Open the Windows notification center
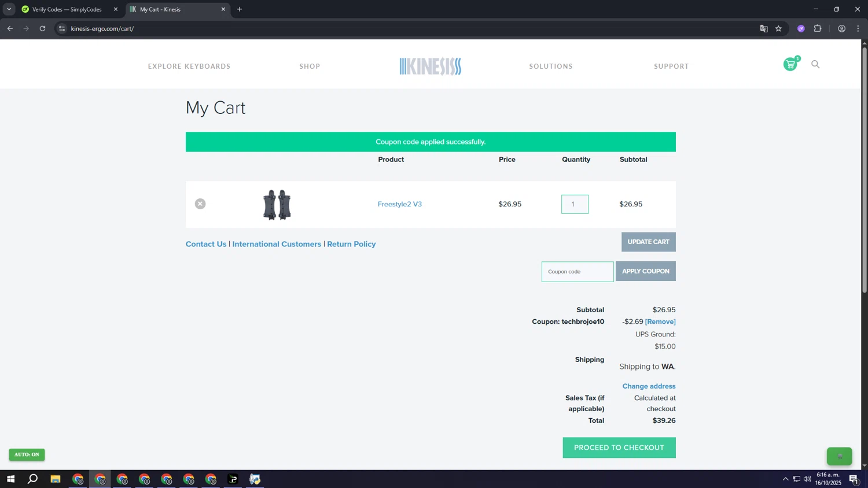This screenshot has width=868, height=488. pyautogui.click(x=854, y=479)
